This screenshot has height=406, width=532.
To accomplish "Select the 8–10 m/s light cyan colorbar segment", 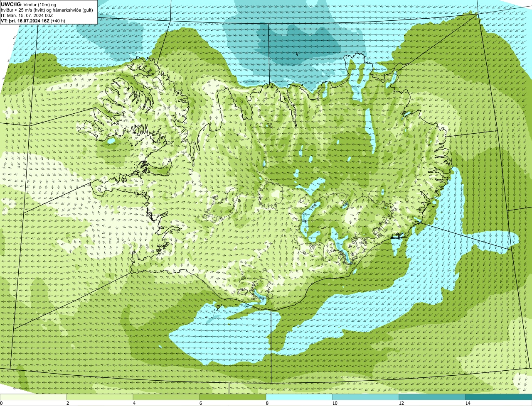I will (x=299, y=397).
